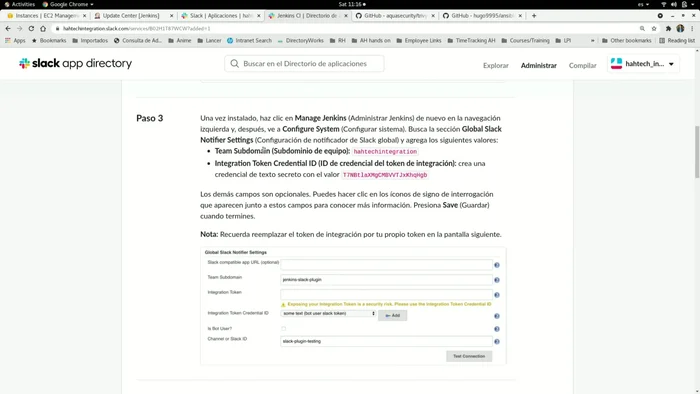Open the clock showing Sat 11:16
Viewport: 700px width, 394px height.
352,4
